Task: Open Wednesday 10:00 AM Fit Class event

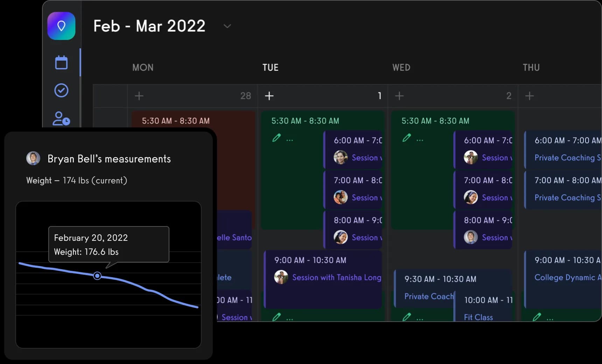Action: [x=483, y=306]
